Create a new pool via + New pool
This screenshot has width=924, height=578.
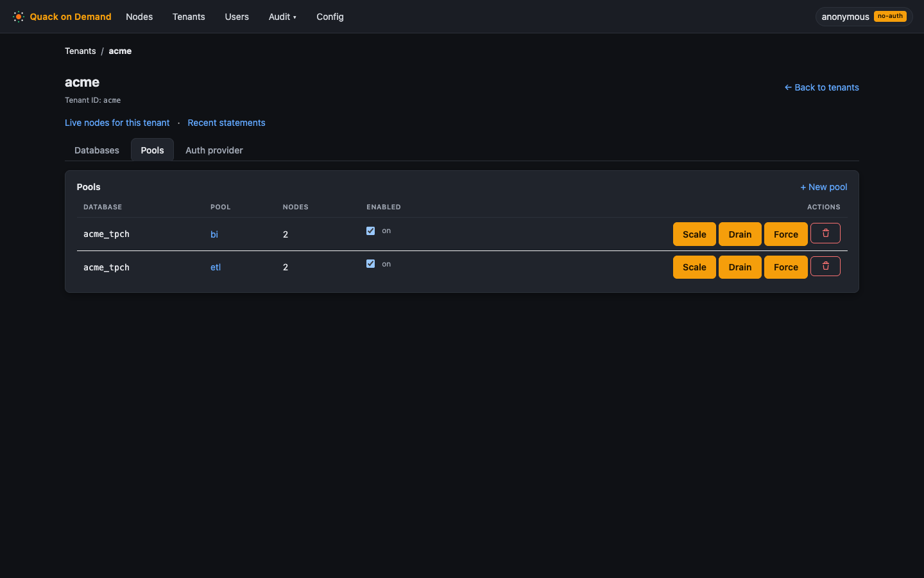click(824, 187)
